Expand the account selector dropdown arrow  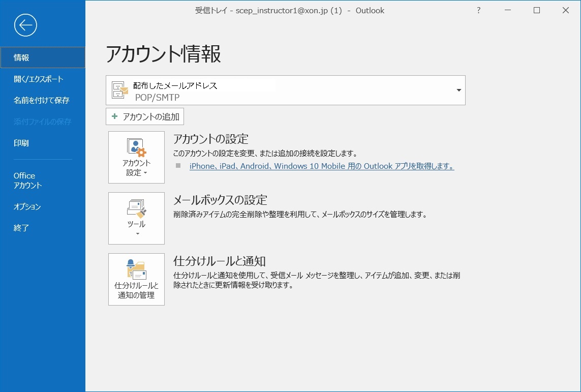pyautogui.click(x=458, y=91)
